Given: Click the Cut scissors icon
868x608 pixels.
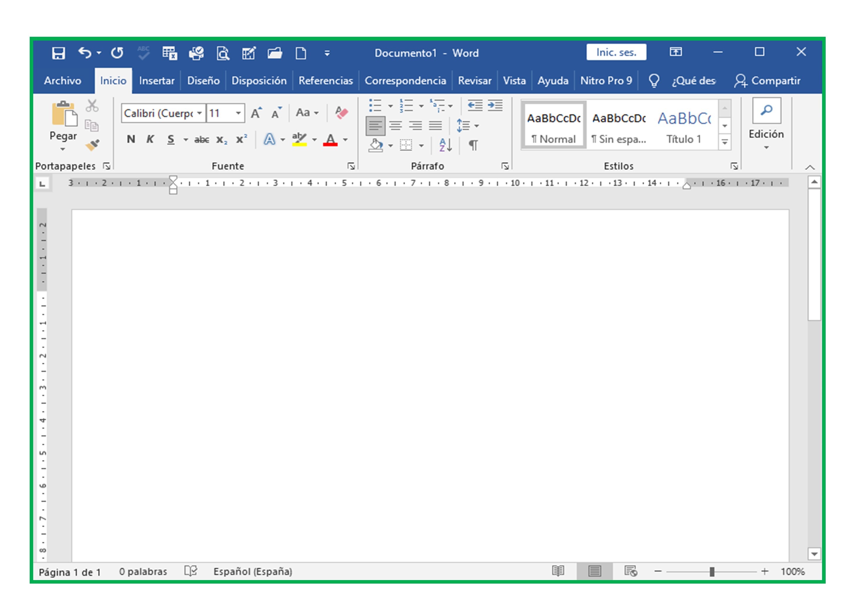Looking at the screenshot, I should 92,106.
